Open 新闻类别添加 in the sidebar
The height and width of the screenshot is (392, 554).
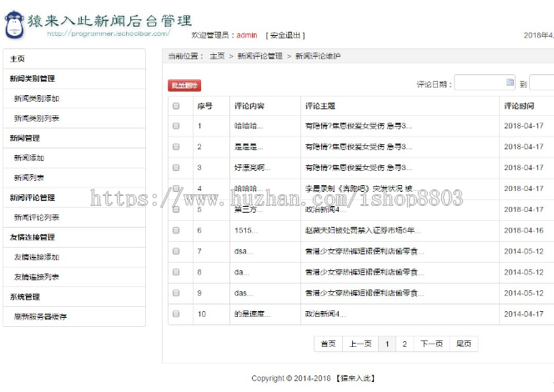[x=36, y=98]
